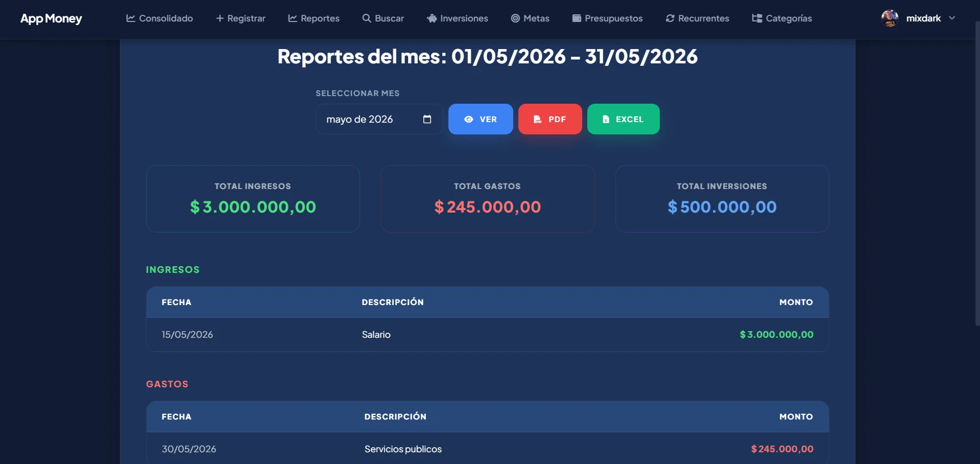Image resolution: width=980 pixels, height=464 pixels.
Task: Click the target icon beside Metas
Action: click(515, 18)
